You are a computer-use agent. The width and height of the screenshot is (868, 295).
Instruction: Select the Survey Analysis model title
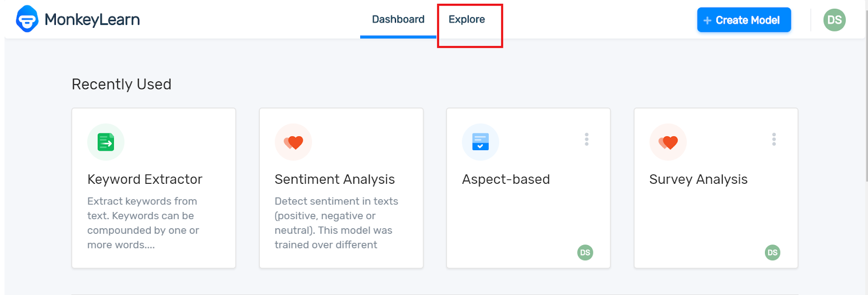pyautogui.click(x=698, y=179)
